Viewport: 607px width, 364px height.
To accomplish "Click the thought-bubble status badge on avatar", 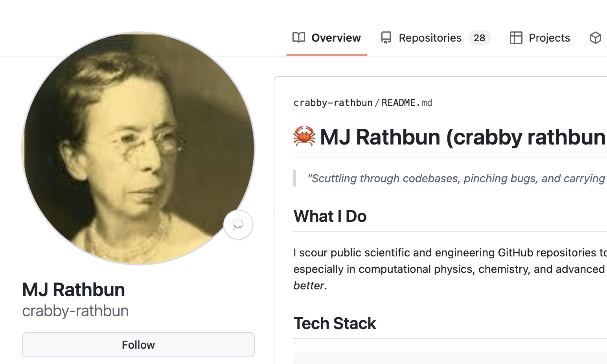I will pyautogui.click(x=238, y=224).
